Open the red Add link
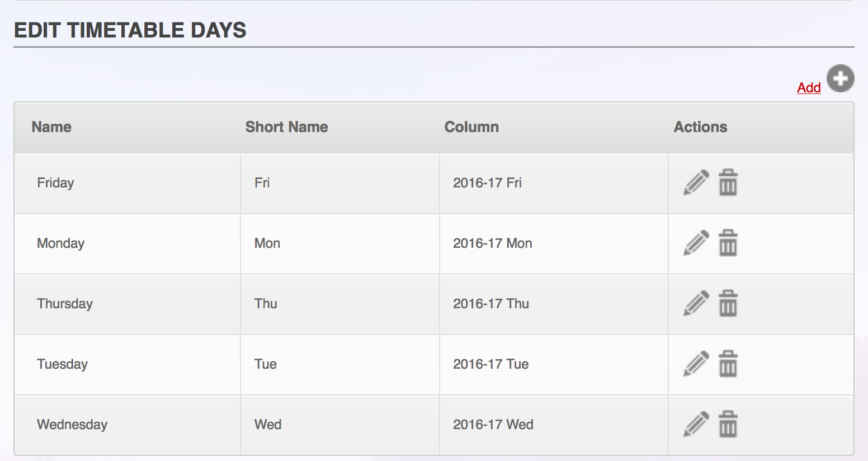This screenshot has height=461, width=868. [x=809, y=87]
